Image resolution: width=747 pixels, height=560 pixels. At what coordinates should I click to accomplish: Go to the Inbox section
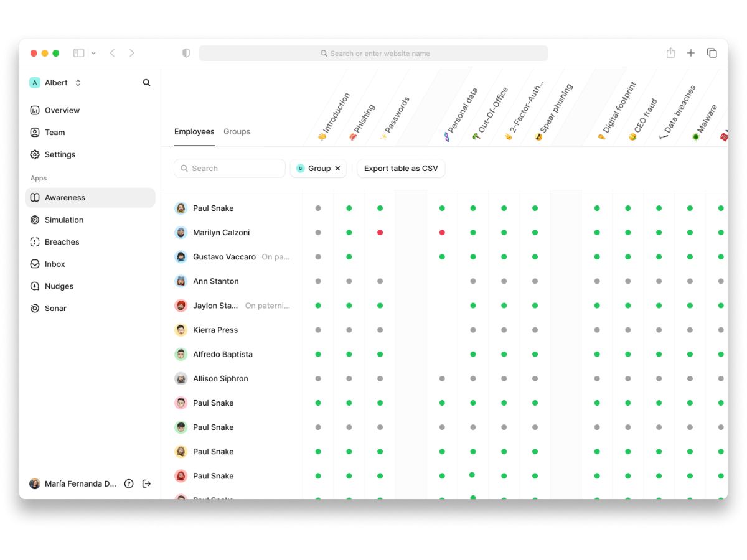[90, 264]
